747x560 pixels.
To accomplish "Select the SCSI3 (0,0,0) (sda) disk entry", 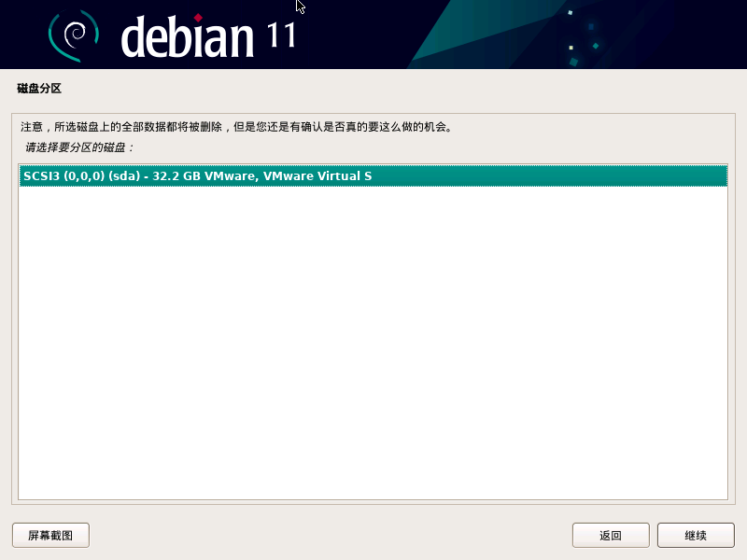I will point(198,176).
